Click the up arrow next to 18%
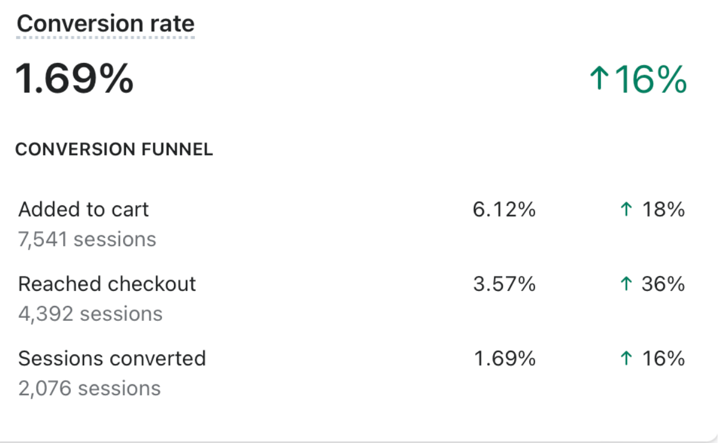 click(626, 210)
